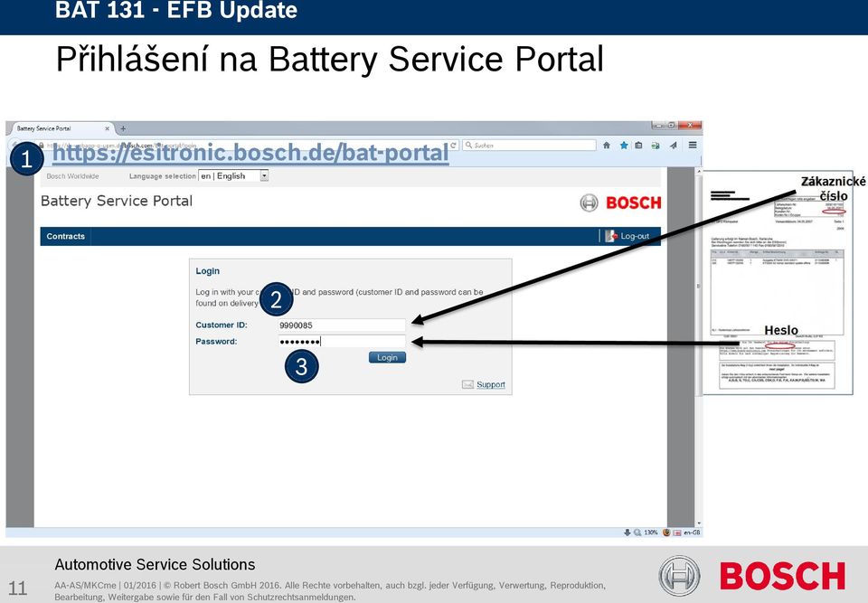This screenshot has height=603, width=868.
Task: Open a new browser tab with plus button
Action: tap(123, 129)
